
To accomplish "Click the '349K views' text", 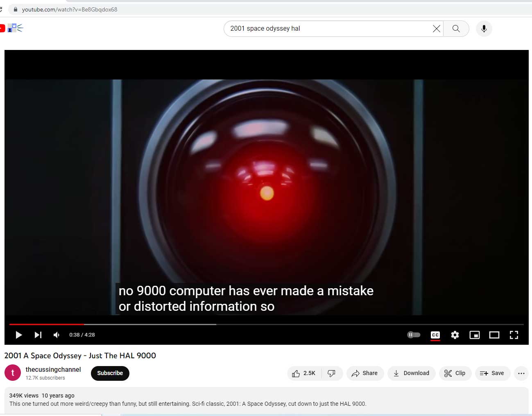I will [24, 396].
